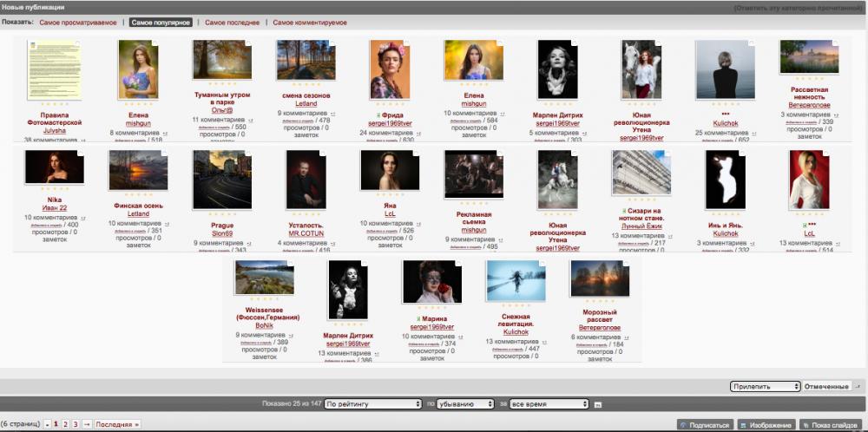Switch to the Самое комментируемое tab
Screen dimensions: 868x432
tap(310, 23)
